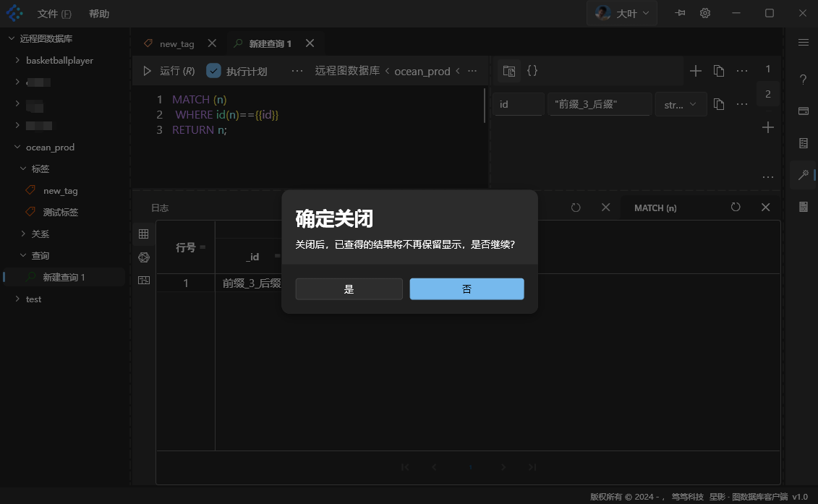This screenshot has width=818, height=504.
Task: Open the 大叶 user account dropdown
Action: pyautogui.click(x=622, y=14)
